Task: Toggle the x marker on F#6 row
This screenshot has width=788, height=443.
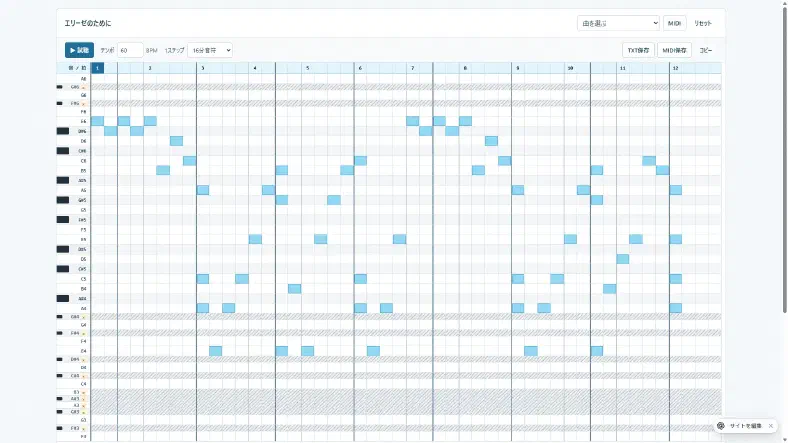Action: tap(84, 104)
